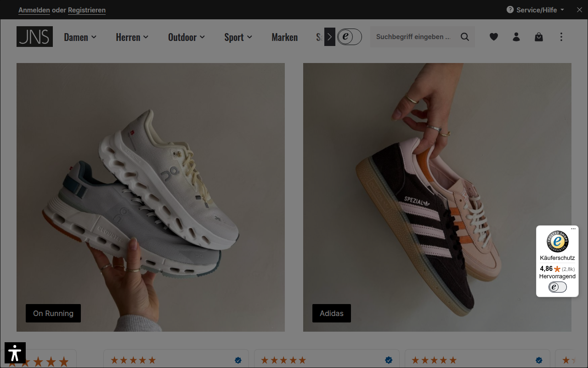Select the On Running label button
588x368 pixels.
point(53,313)
